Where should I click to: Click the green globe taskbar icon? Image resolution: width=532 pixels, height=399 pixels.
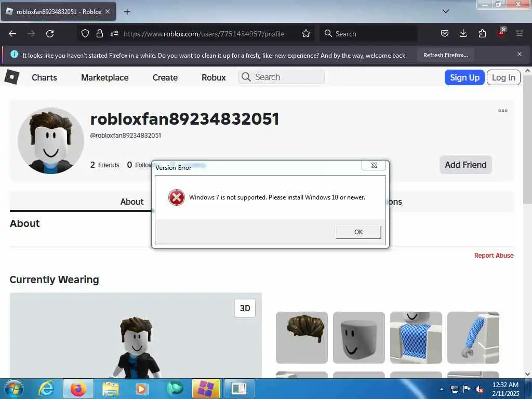(175, 389)
